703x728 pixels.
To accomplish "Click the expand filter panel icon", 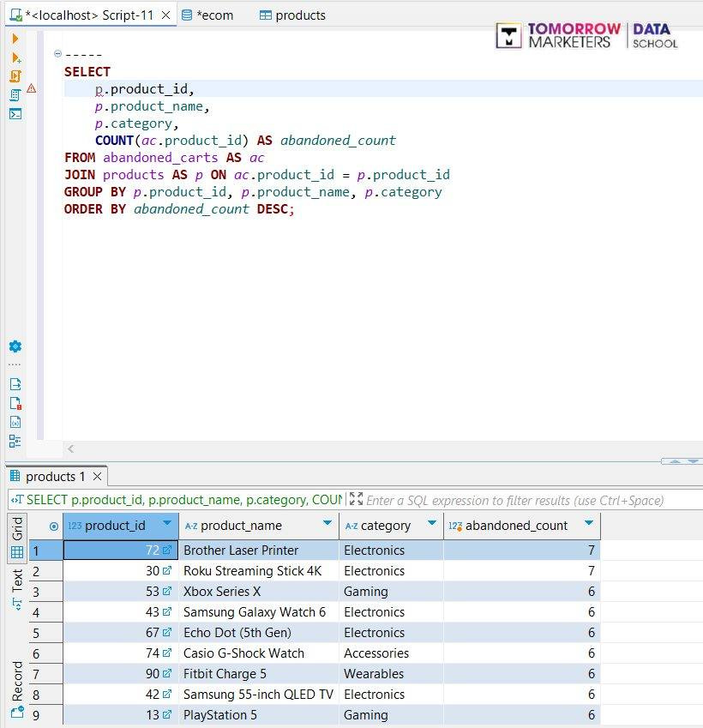I will (356, 499).
